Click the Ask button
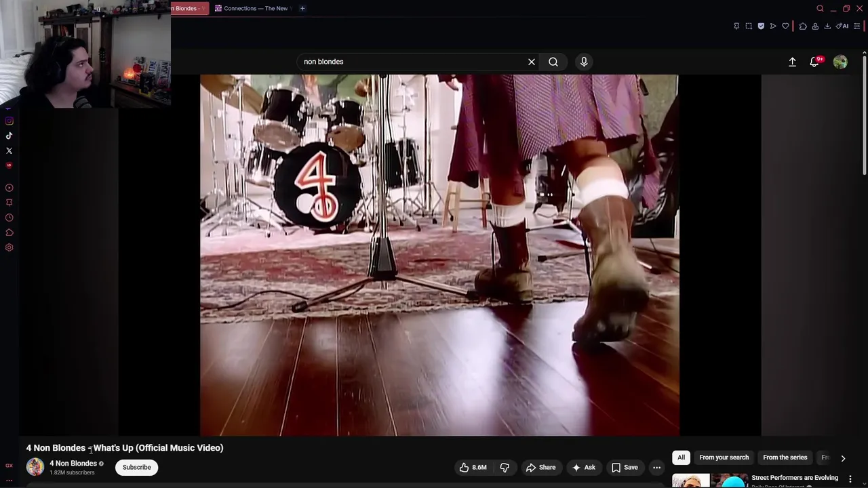Image resolution: width=868 pixels, height=488 pixels. point(583,467)
